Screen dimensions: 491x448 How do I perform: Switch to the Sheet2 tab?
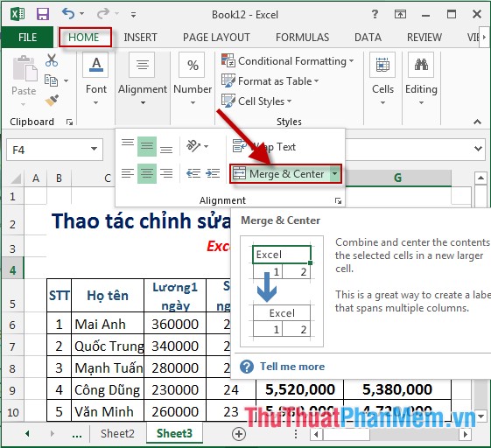click(117, 433)
